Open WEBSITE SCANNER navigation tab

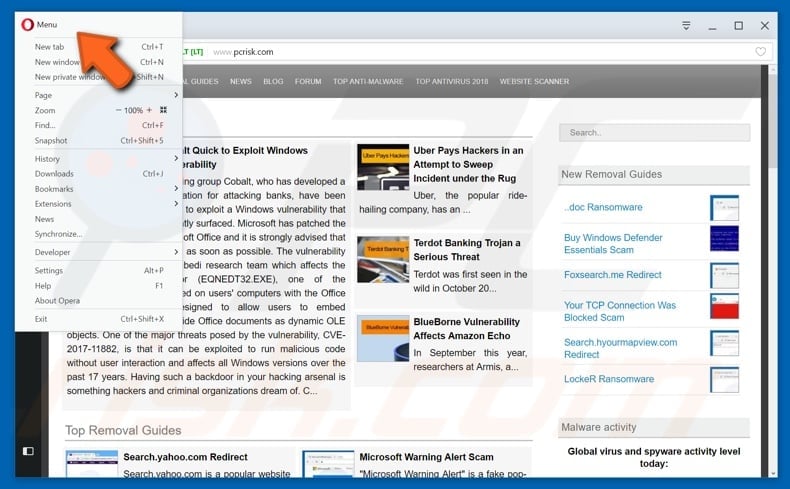click(x=534, y=81)
